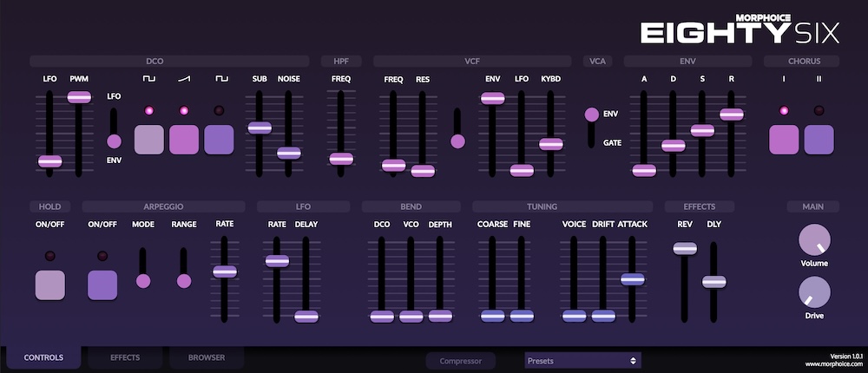The image size is (868, 373).
Task: Click the Bend DCO slider handle
Action: tap(382, 317)
